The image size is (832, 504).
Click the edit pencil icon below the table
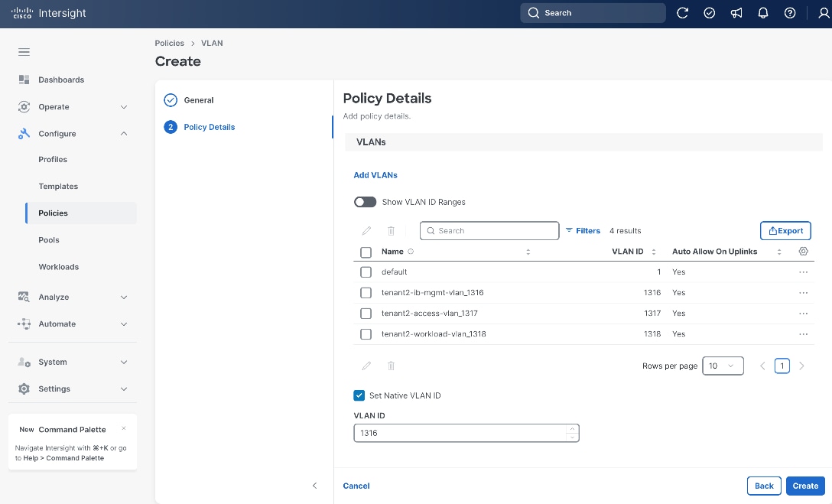pos(366,366)
